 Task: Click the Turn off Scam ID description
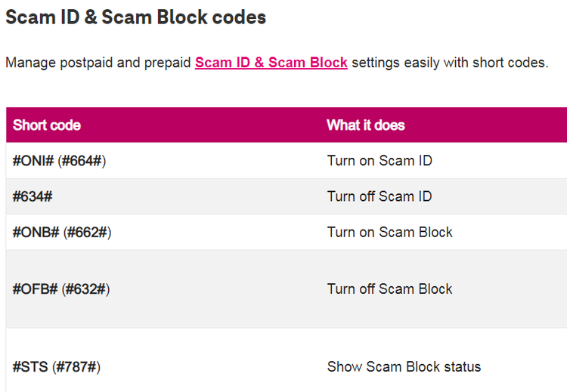click(380, 196)
